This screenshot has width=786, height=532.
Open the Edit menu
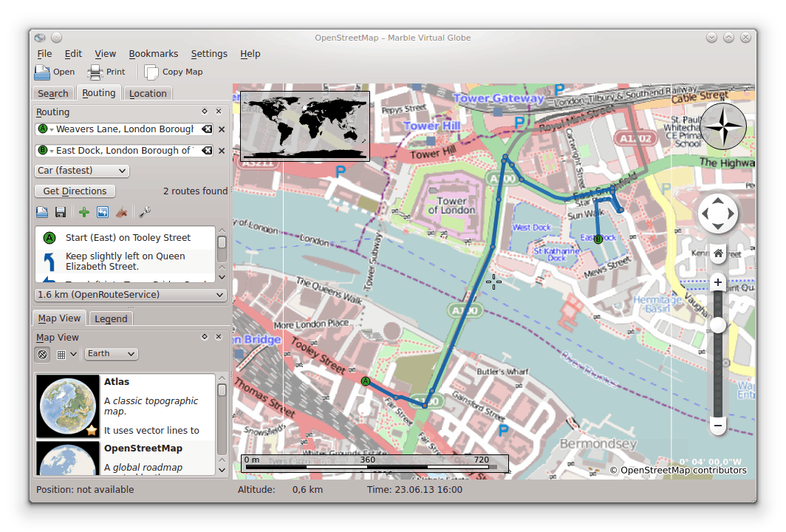pos(72,54)
